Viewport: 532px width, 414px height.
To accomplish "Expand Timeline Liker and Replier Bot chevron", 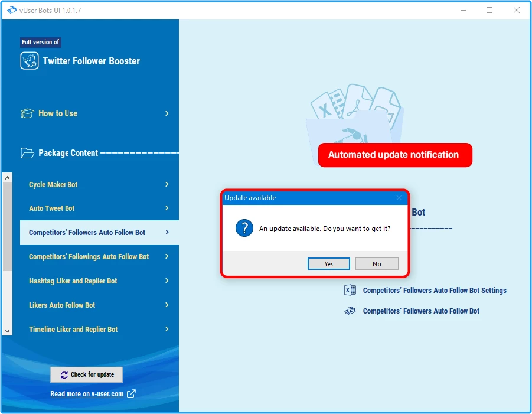I will coord(167,329).
